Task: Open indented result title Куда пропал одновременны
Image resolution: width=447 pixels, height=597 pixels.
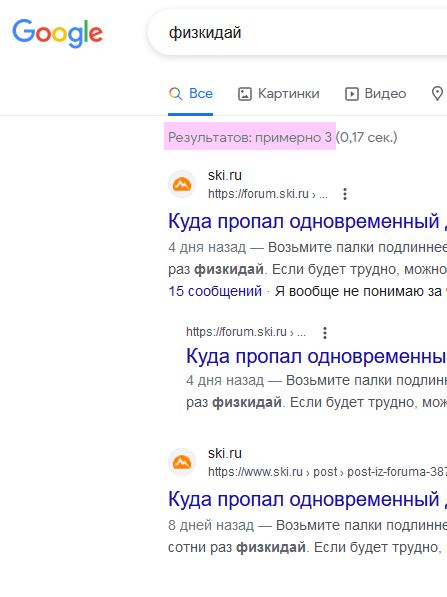Action: [316, 357]
